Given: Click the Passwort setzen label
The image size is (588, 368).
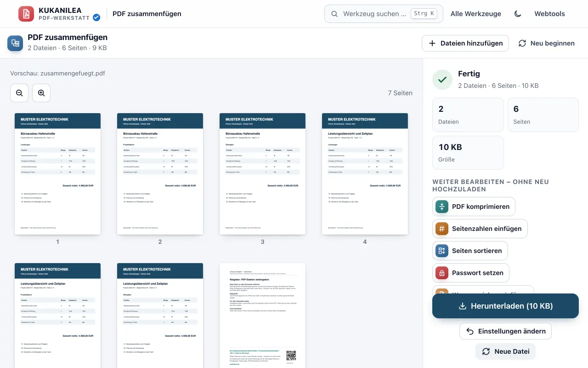Looking at the screenshot, I should 478,273.
